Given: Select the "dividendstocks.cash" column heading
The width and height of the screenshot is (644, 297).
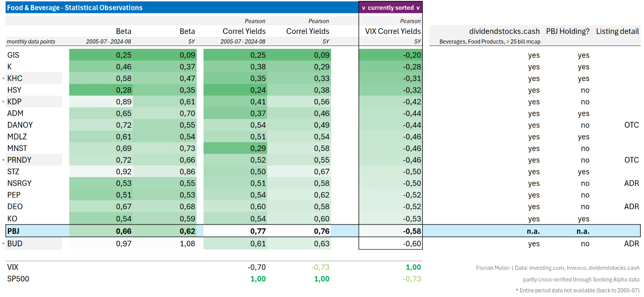Looking at the screenshot, I should 505,31.
